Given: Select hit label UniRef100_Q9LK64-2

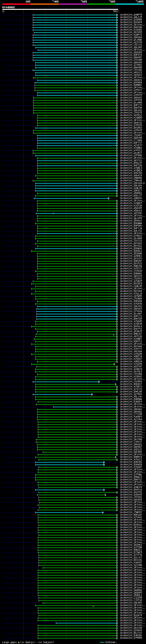Looking at the screenshot, I should tap(132, 183).
